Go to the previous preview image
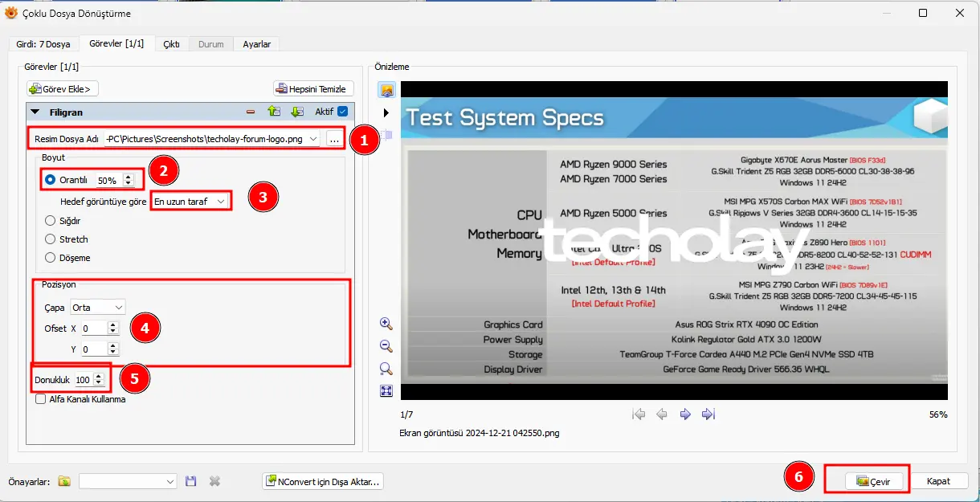Viewport: 980px width, 502px height. 662,414
